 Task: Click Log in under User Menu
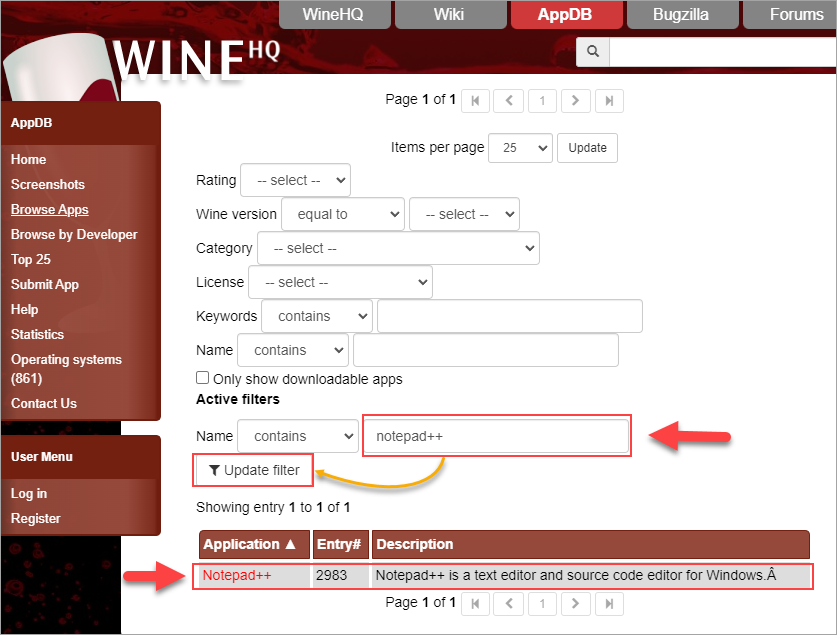click(28, 494)
